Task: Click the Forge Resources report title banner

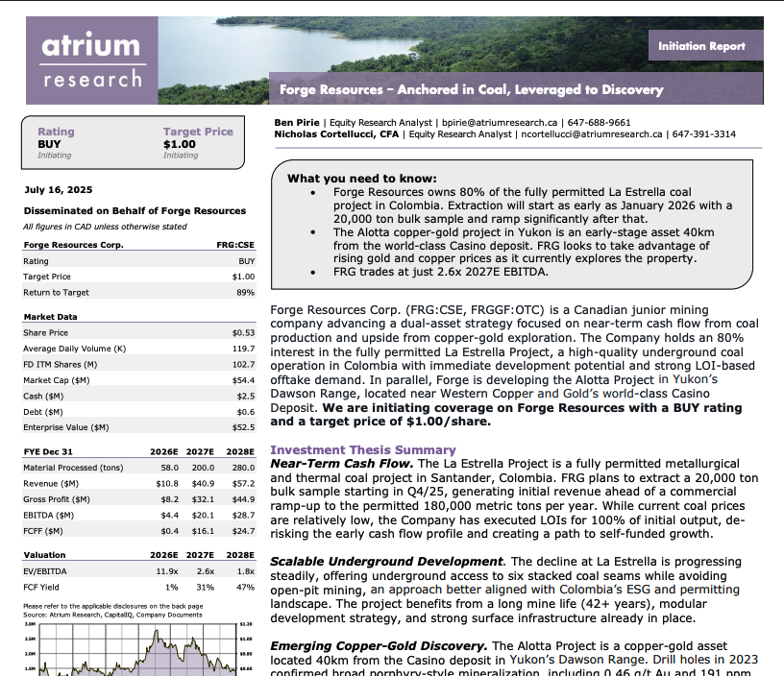Action: (516, 89)
